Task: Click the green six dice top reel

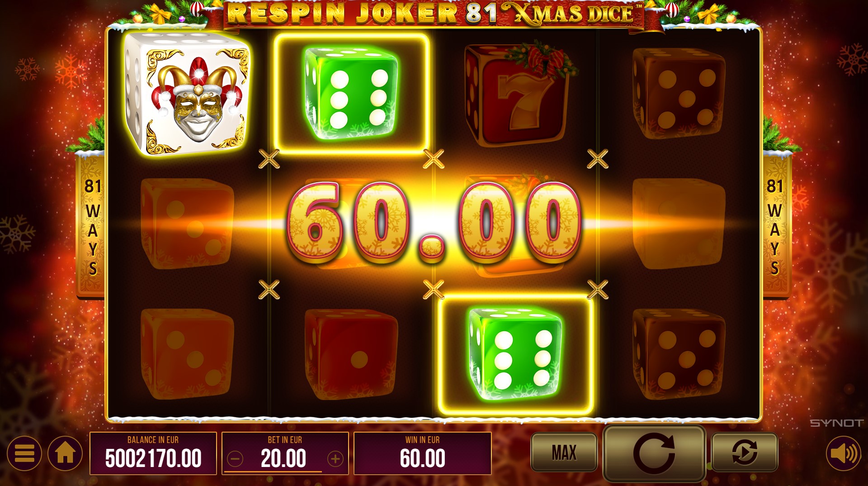Action: coord(351,94)
